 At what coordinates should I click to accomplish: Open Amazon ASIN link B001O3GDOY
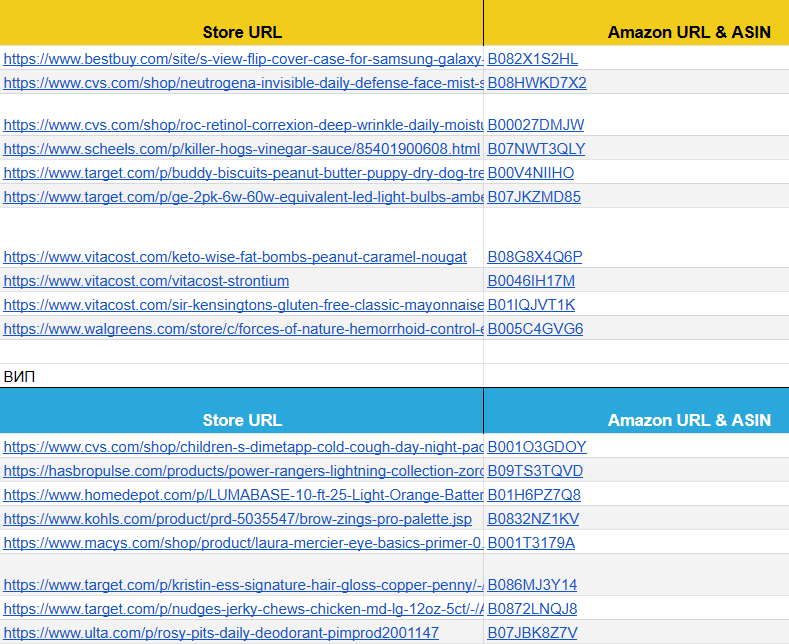pos(537,447)
